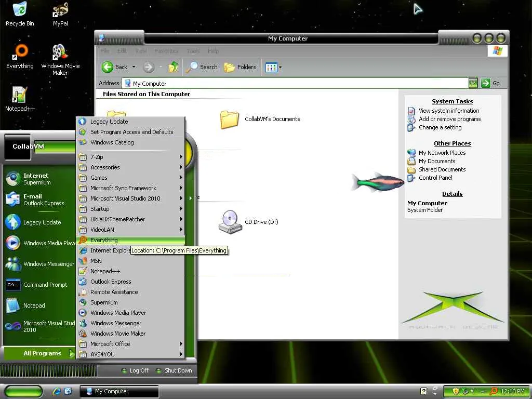The width and height of the screenshot is (532, 399).
Task: Open Command Prompt from Start menu
Action: [39, 285]
